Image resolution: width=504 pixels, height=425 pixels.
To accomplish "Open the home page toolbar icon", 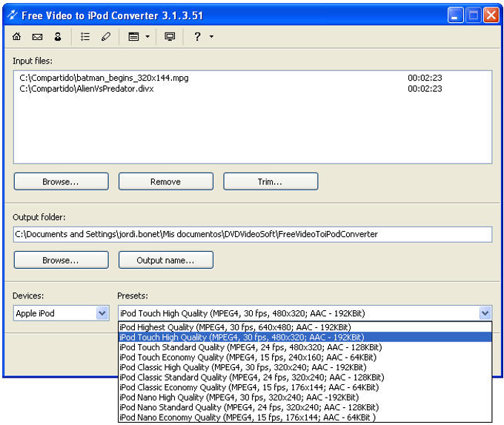I will click(x=17, y=36).
